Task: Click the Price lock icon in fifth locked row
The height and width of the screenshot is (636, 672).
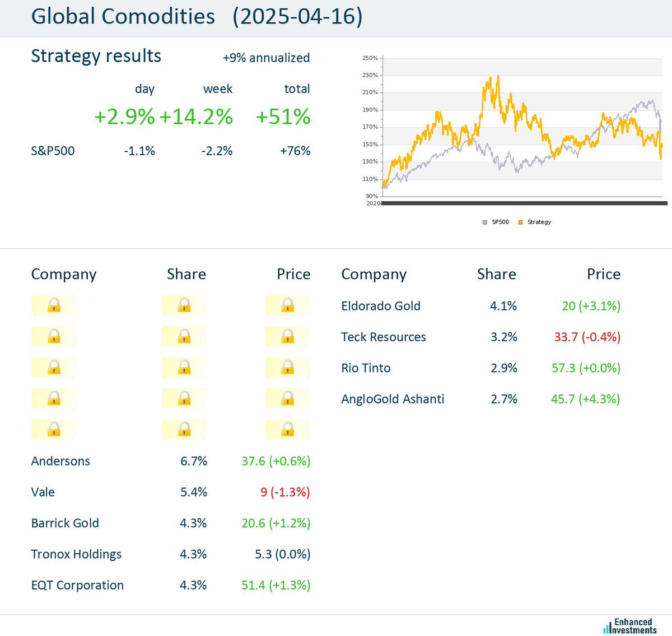Action: point(287,430)
